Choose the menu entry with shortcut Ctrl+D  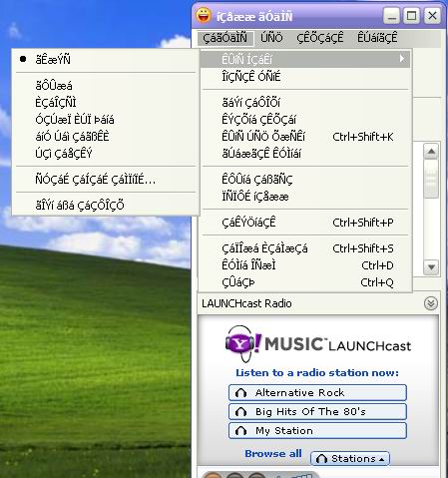[305, 265]
